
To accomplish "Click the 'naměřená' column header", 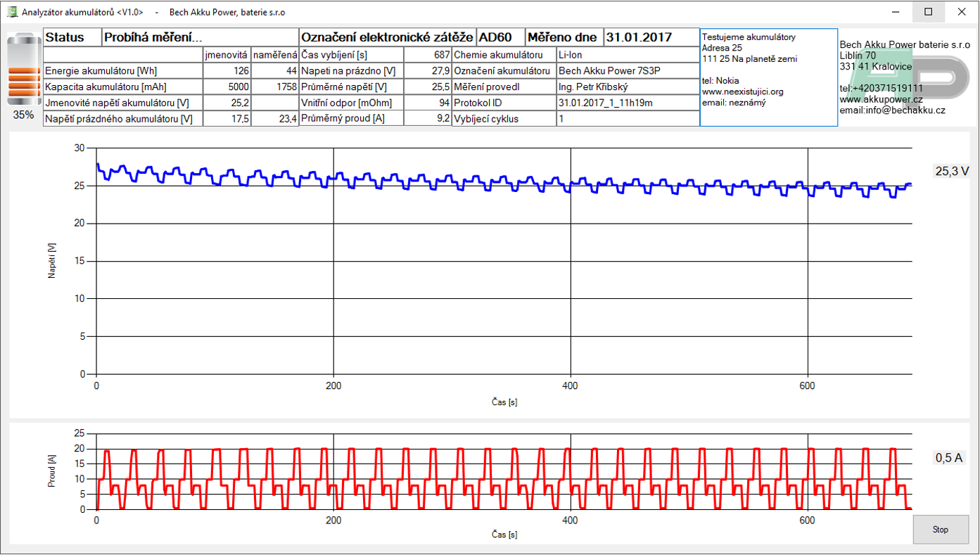I will [x=274, y=54].
